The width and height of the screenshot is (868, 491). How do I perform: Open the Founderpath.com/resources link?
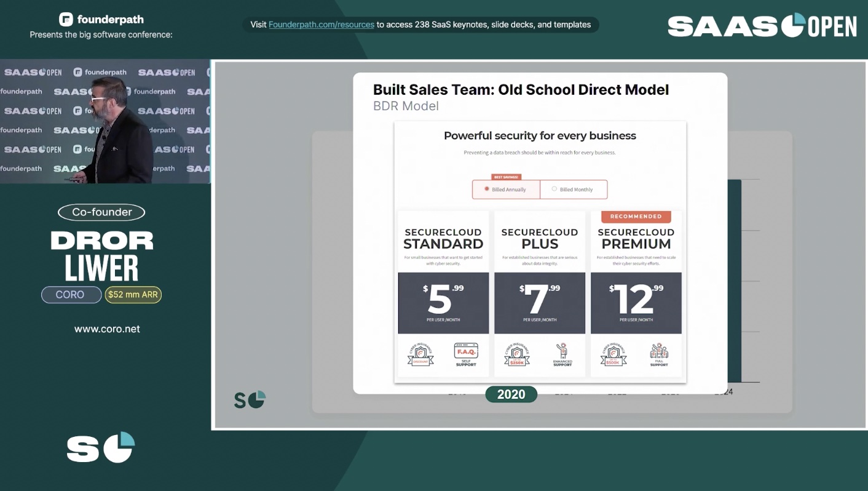tap(322, 25)
